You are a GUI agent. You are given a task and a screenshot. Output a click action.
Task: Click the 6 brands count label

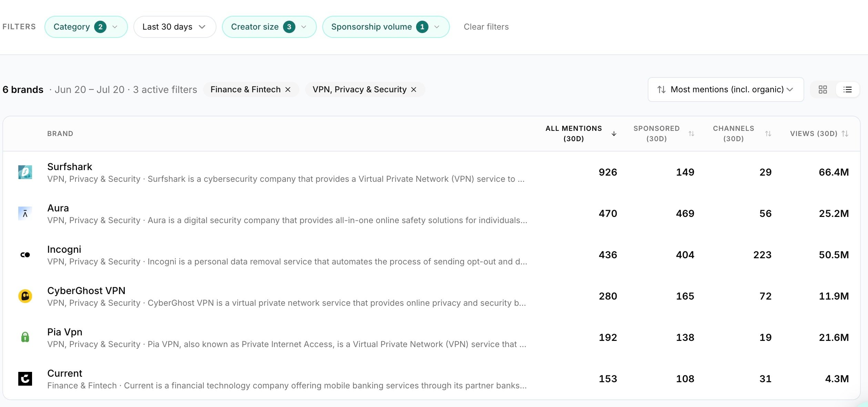(23, 90)
